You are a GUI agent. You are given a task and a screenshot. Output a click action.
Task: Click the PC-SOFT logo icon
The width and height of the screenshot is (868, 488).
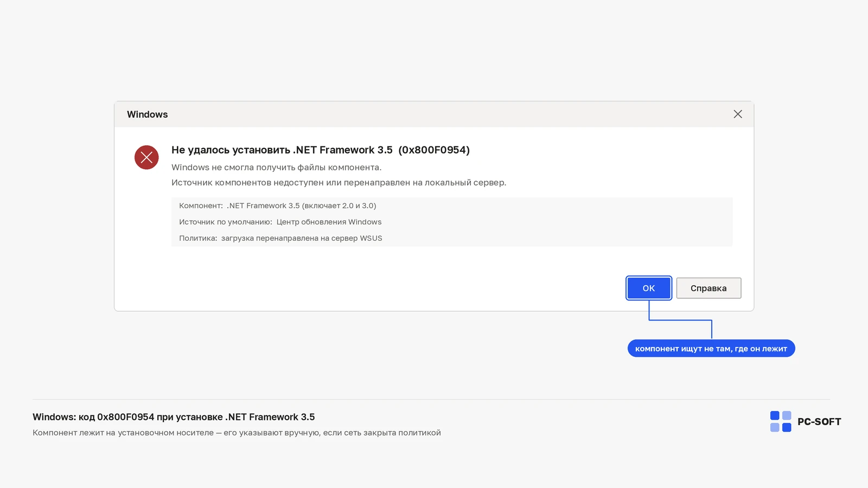coord(781,421)
